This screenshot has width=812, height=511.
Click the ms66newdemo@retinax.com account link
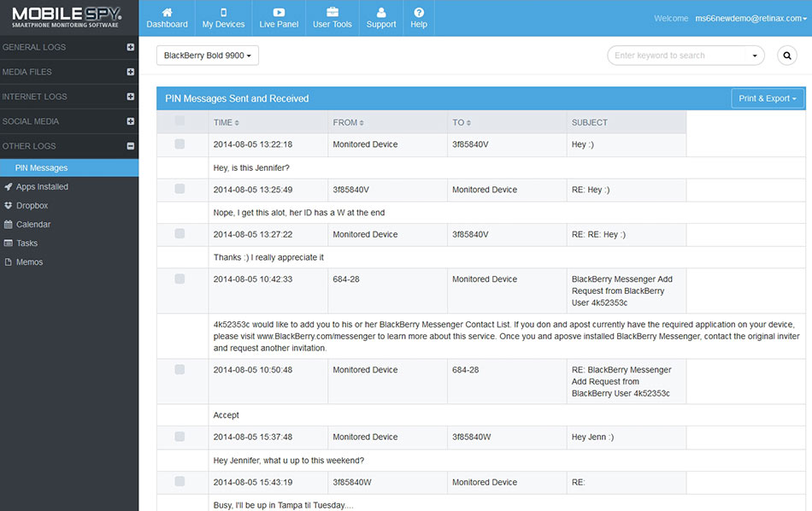point(750,18)
